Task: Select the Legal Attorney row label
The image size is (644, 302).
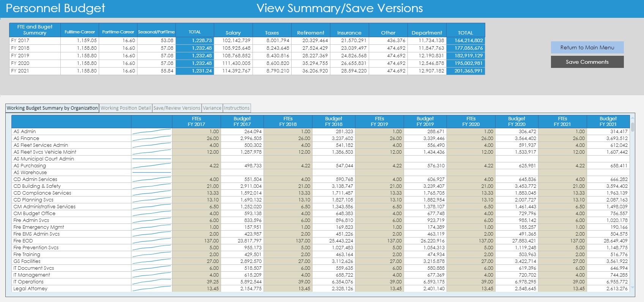Action: point(30,289)
